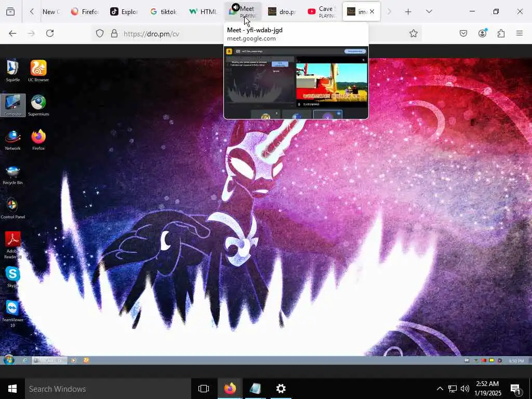532x399 pixels.
Task: Open the Firefox account menu
Action: (482, 33)
